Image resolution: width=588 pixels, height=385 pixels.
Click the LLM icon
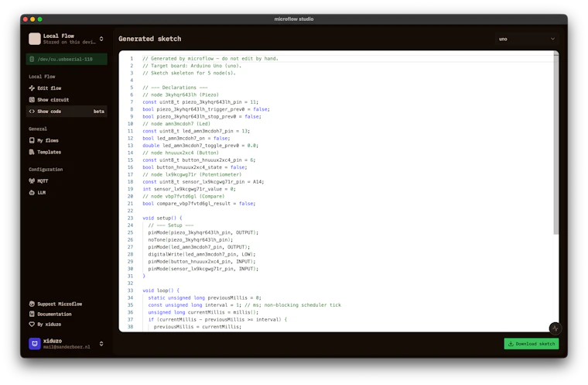(32, 193)
